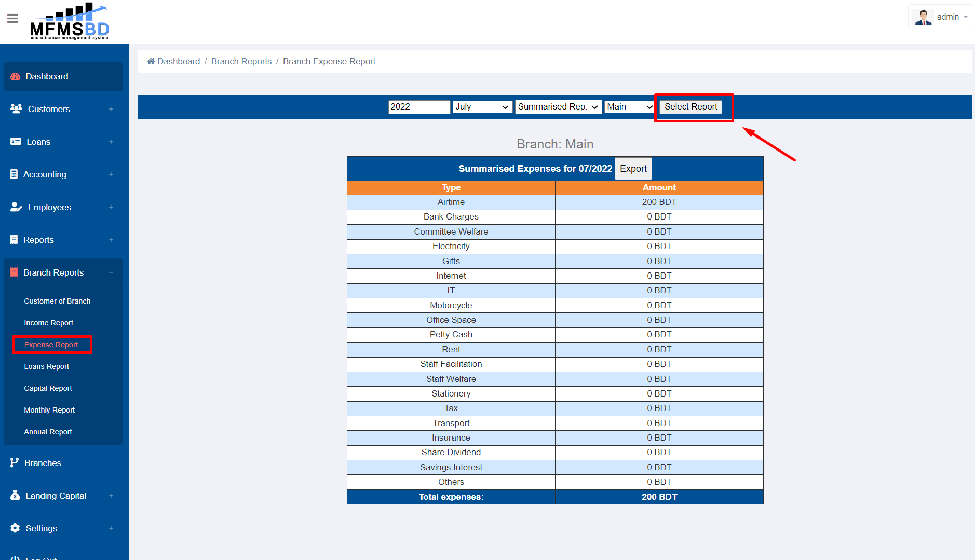This screenshot has height=560, width=975.
Task: Click the total 200 BDT amount
Action: click(x=659, y=497)
